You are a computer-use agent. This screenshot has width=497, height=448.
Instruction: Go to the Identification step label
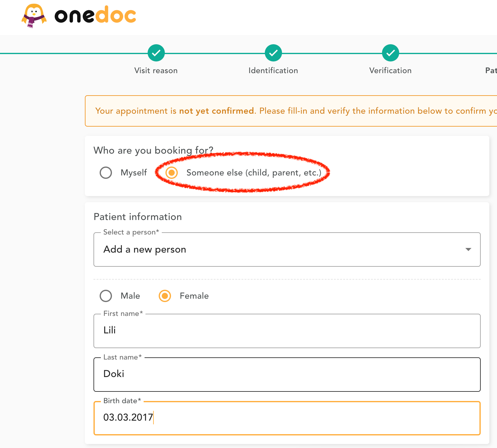tap(273, 71)
